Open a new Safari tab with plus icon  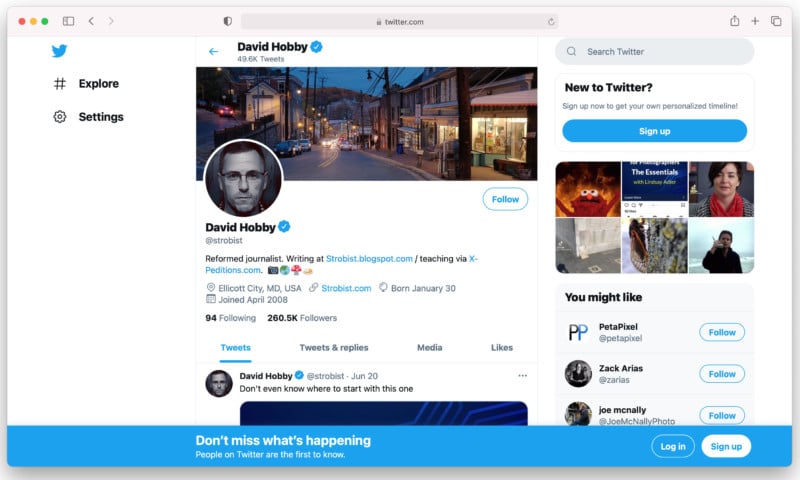pyautogui.click(x=755, y=21)
